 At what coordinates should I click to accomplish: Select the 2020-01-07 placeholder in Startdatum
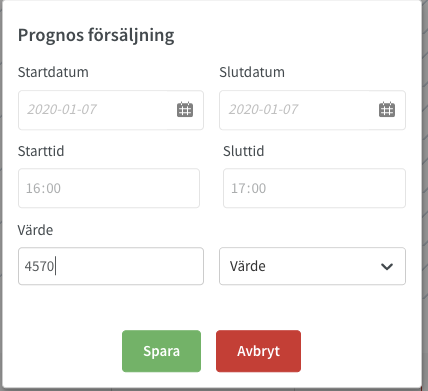[x=62, y=109]
